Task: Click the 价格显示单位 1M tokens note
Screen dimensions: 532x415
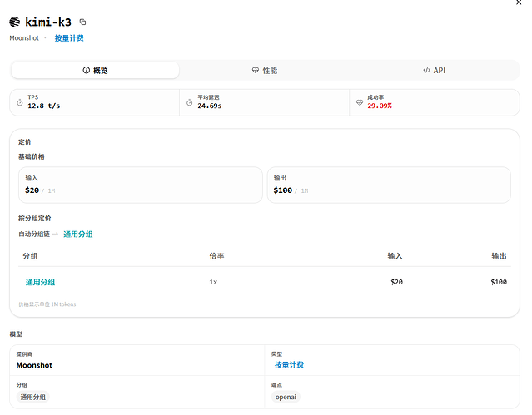Action: 47,304
